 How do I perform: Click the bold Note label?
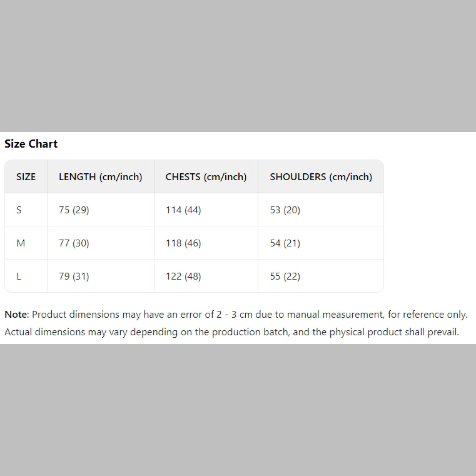(x=16, y=315)
